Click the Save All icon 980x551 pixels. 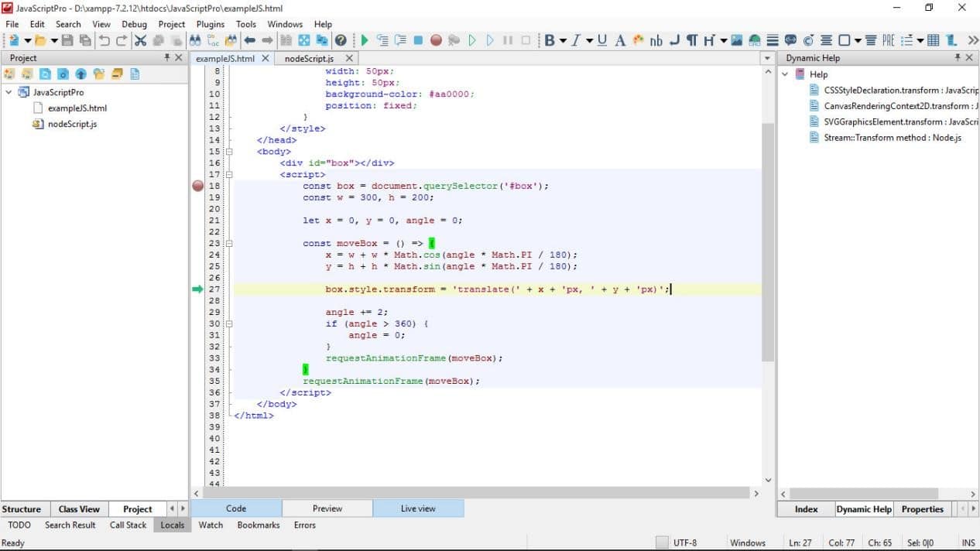[x=85, y=40]
